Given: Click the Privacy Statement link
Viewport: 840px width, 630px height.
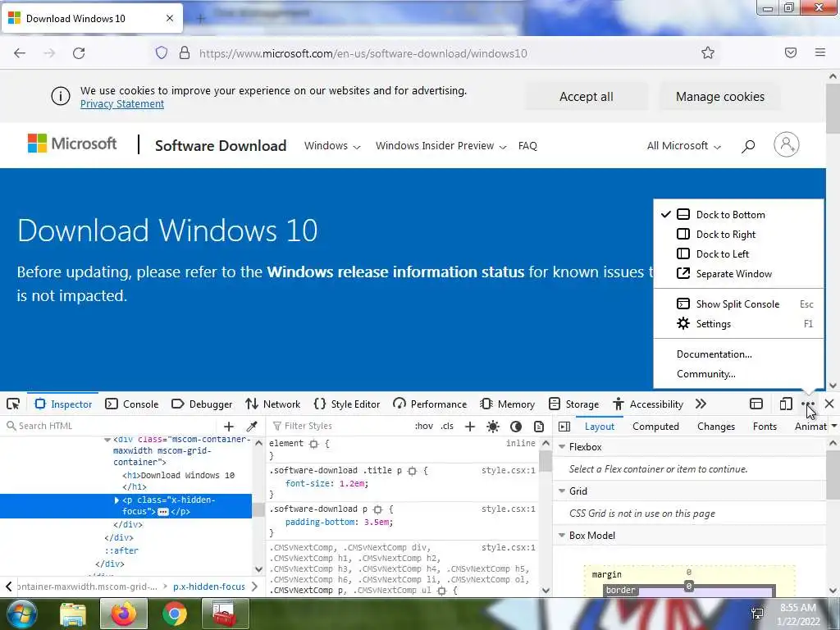Looking at the screenshot, I should pyautogui.click(x=122, y=104).
